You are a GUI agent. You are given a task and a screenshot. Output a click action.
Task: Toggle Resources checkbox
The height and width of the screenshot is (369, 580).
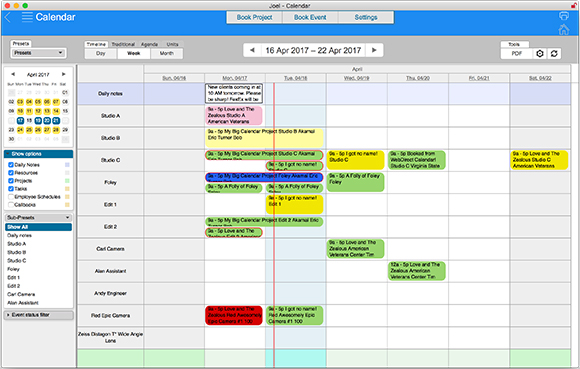[x=11, y=173]
